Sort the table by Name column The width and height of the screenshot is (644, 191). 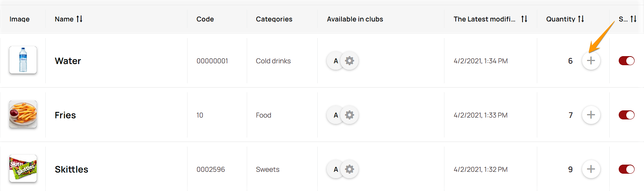79,19
